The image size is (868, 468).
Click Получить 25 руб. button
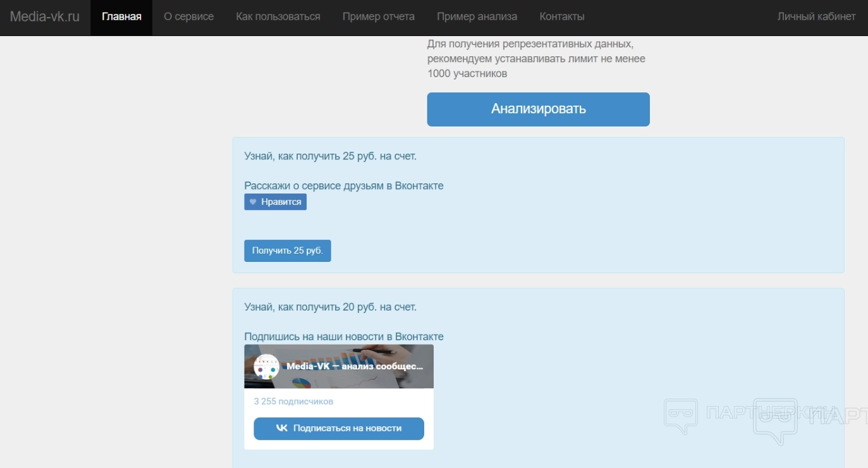point(288,250)
